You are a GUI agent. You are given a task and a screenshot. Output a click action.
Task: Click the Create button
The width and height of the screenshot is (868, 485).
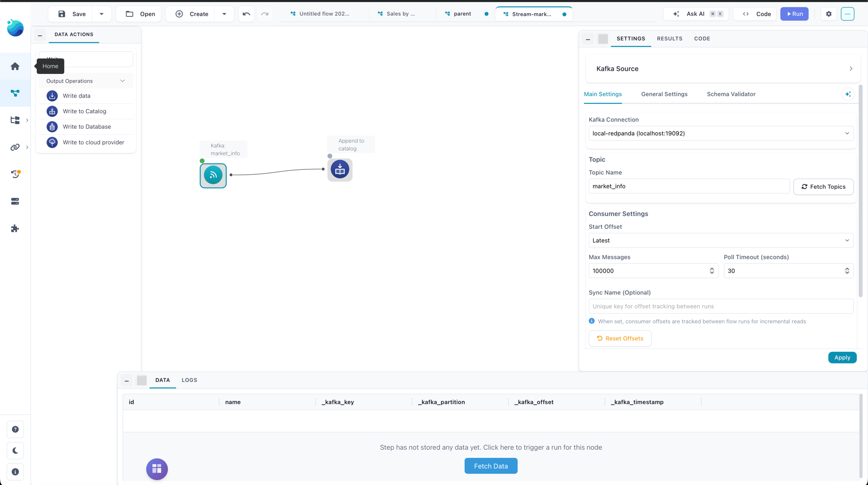(x=192, y=14)
